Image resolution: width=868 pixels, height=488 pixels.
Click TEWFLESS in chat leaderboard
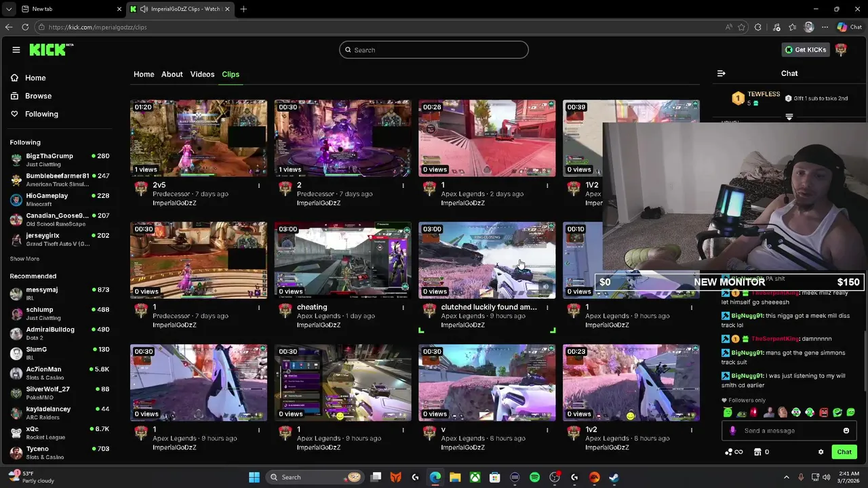pos(764,94)
